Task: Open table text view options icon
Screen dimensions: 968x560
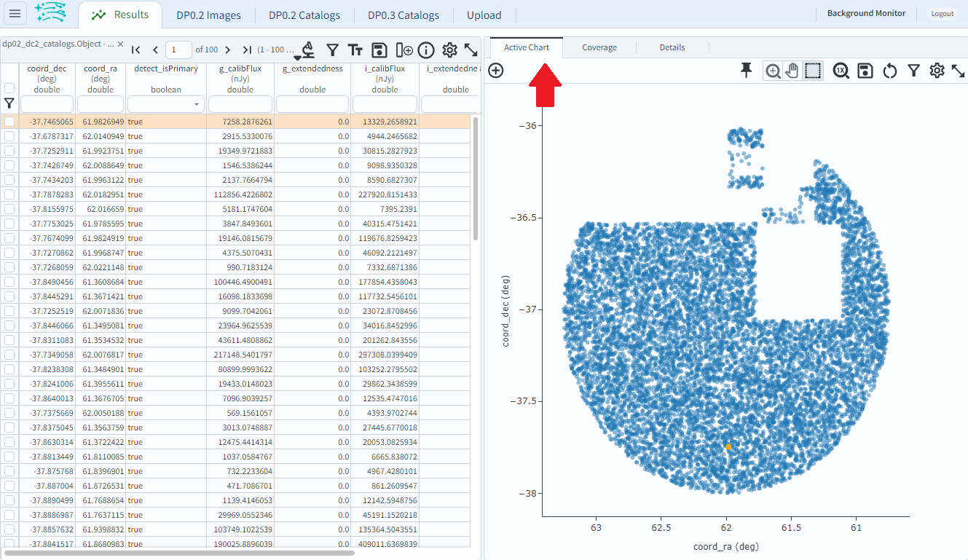Action: pos(355,50)
